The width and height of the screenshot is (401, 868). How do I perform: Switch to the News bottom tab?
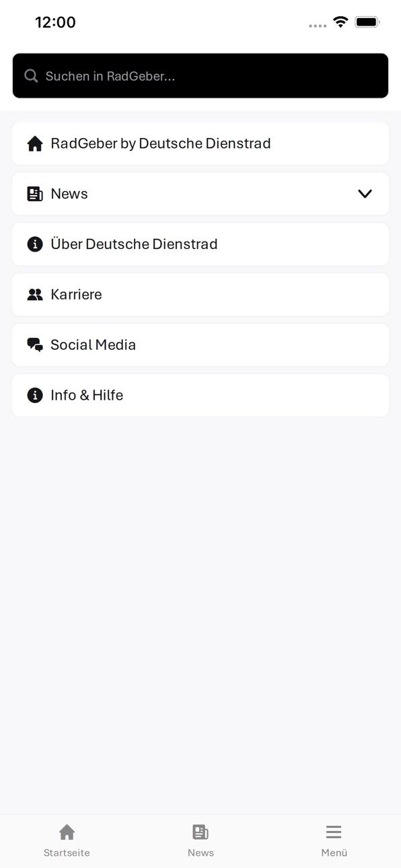(x=200, y=840)
